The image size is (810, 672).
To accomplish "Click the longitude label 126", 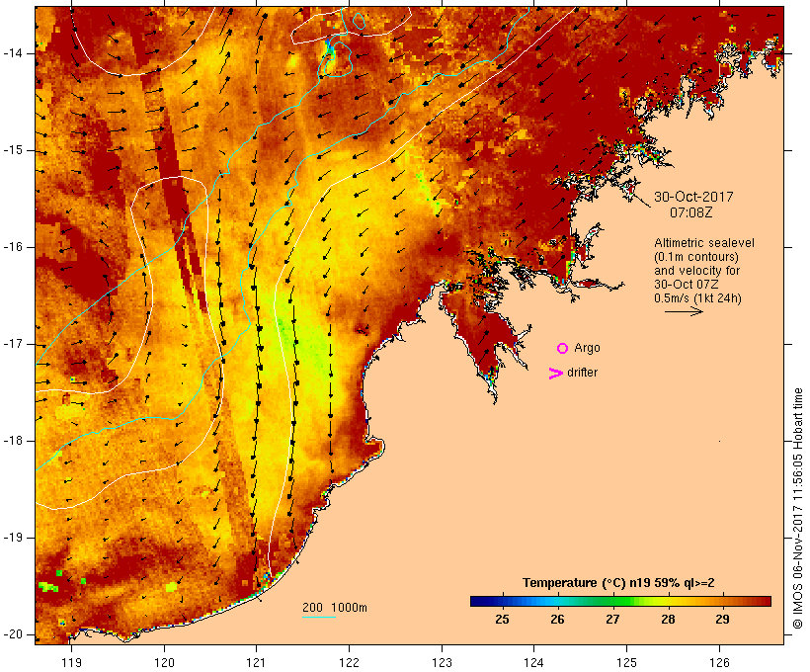I will pyautogui.click(x=719, y=662).
